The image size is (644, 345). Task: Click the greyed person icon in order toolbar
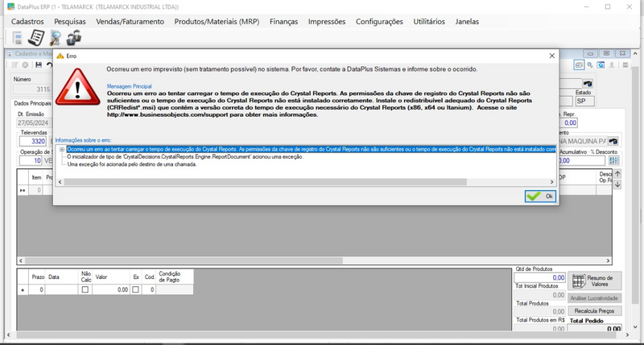click(x=612, y=65)
